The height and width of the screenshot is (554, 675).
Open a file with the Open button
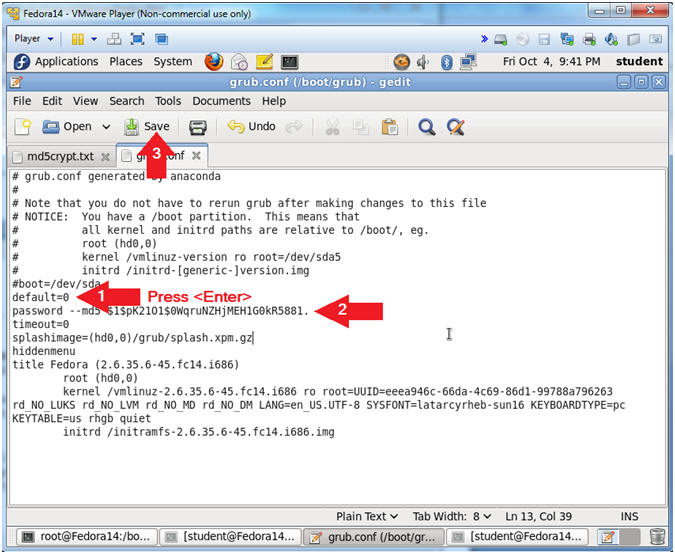point(67,127)
